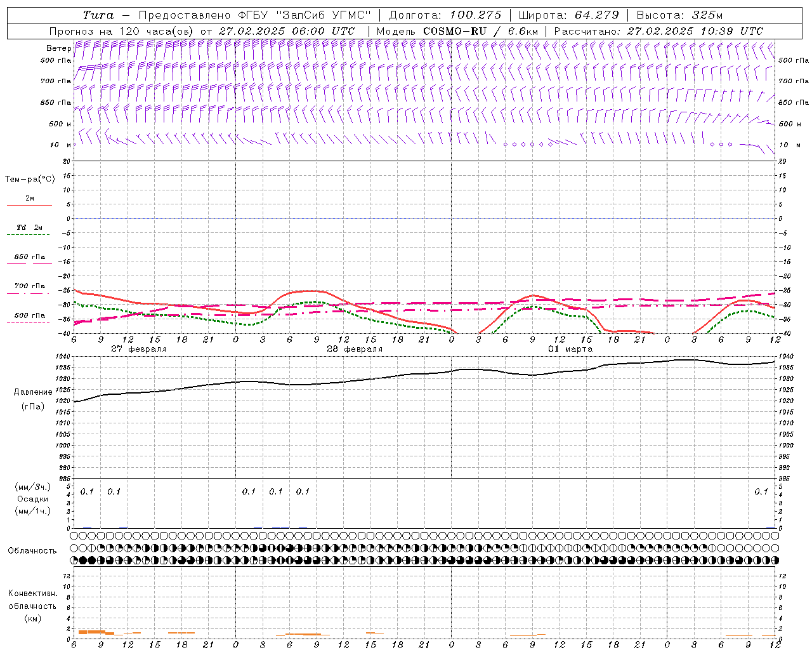Click the latitude value "Широта: 64.279"
812x650 pixels.
pos(568,15)
